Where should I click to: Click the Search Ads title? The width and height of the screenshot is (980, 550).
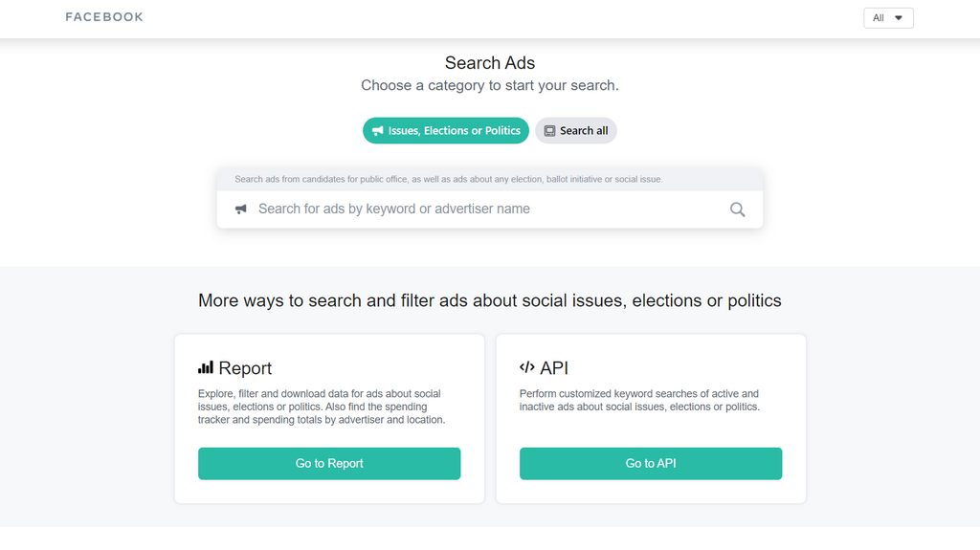[x=490, y=63]
